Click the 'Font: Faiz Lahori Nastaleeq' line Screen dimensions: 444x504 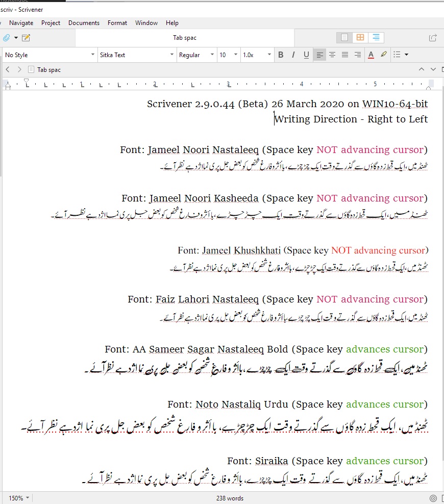pyautogui.click(x=278, y=299)
